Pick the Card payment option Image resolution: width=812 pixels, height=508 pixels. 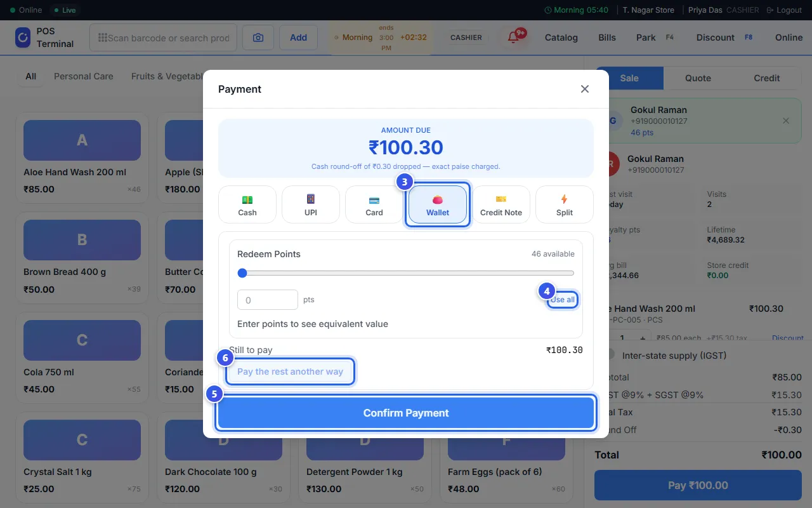(x=374, y=204)
